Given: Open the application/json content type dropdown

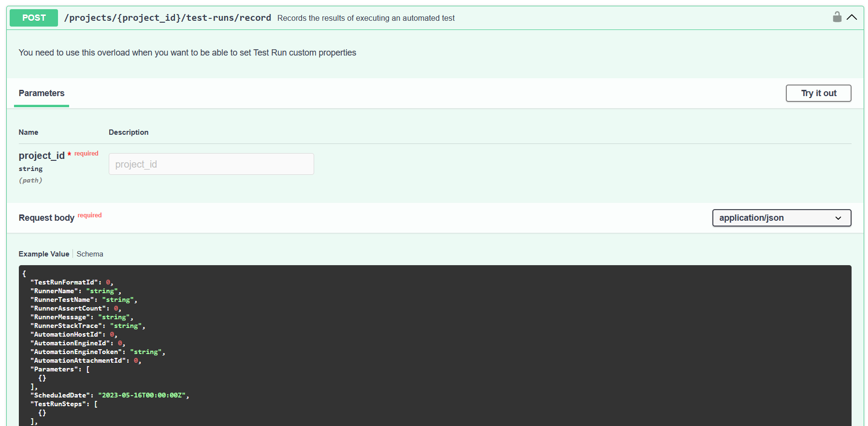Looking at the screenshot, I should tap(781, 218).
